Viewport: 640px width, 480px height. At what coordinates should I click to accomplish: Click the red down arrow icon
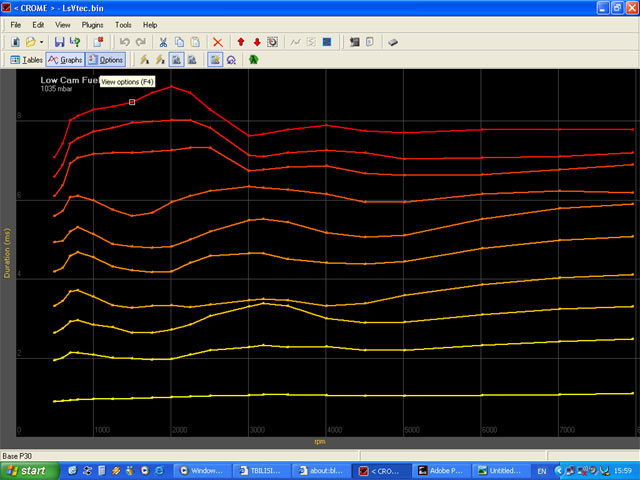257,42
